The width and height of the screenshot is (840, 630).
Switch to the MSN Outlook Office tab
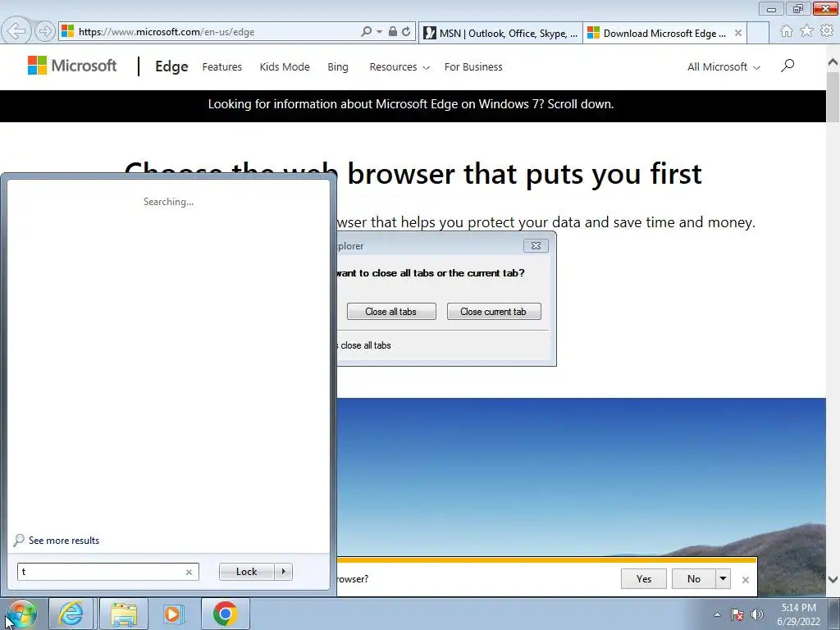pos(501,33)
